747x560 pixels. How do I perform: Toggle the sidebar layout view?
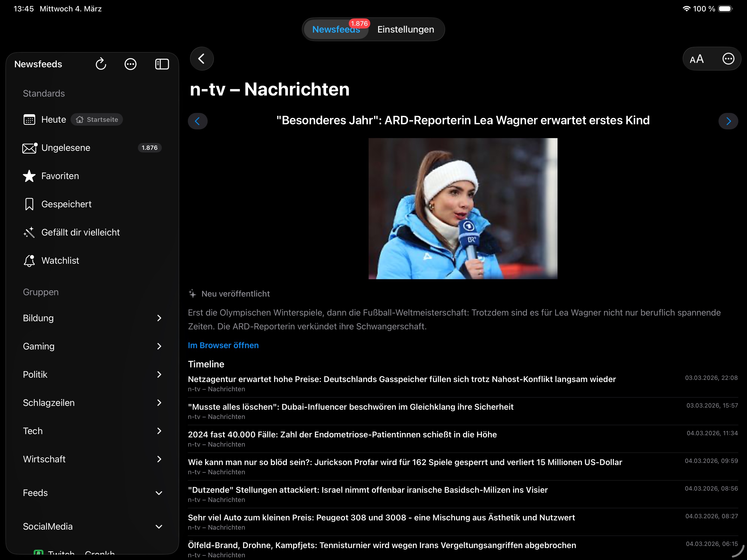click(162, 64)
